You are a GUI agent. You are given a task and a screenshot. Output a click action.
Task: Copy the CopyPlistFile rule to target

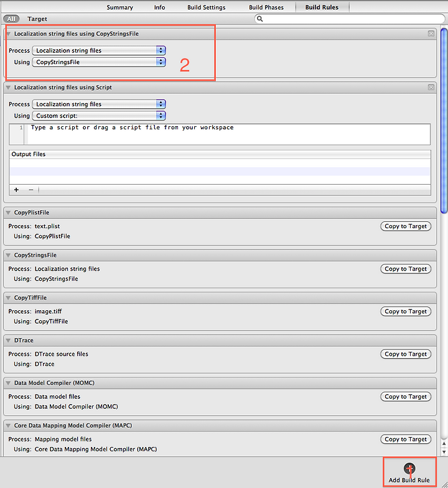tap(406, 226)
